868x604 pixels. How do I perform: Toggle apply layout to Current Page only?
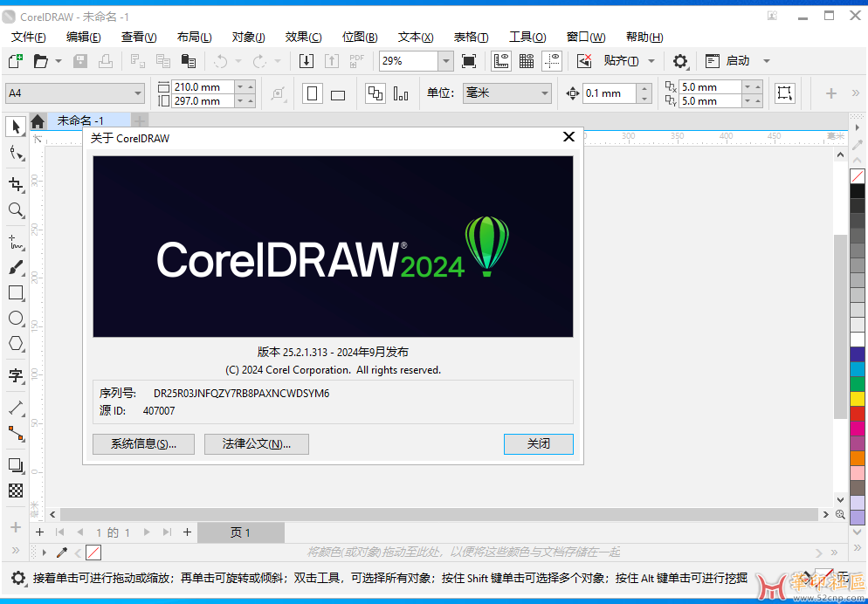(x=401, y=93)
